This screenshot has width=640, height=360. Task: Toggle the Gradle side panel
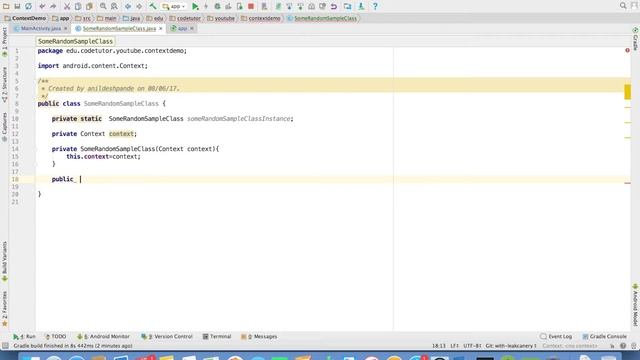click(636, 39)
